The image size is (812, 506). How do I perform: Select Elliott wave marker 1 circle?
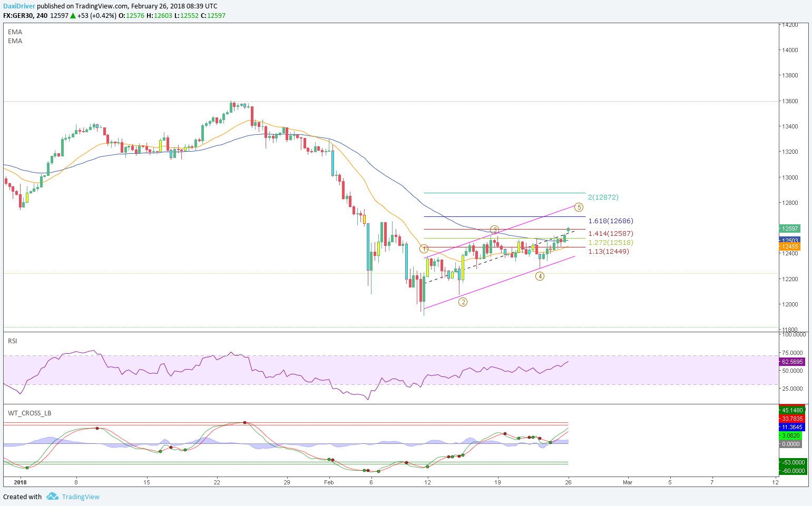pos(424,249)
